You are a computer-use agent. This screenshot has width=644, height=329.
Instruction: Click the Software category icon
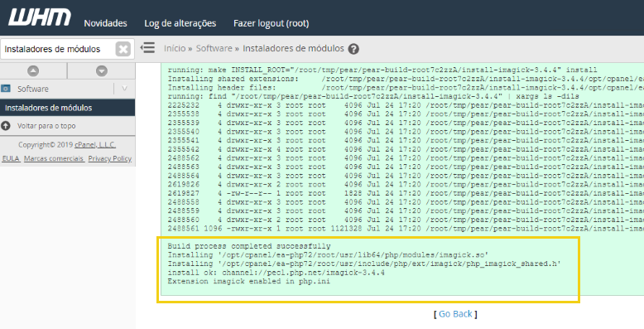[x=6, y=89]
